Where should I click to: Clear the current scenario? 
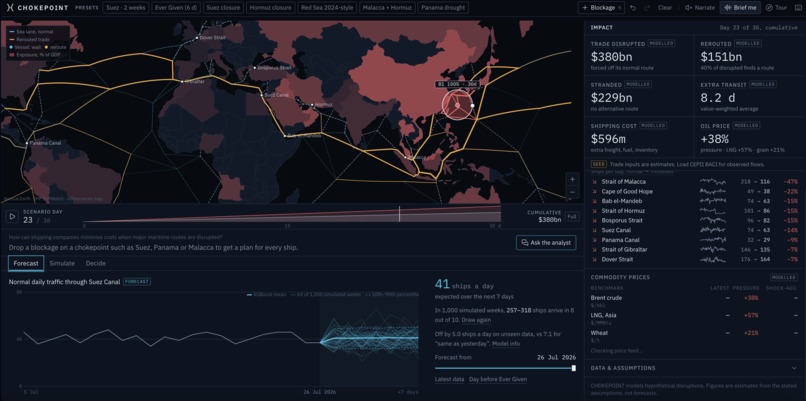tap(665, 8)
